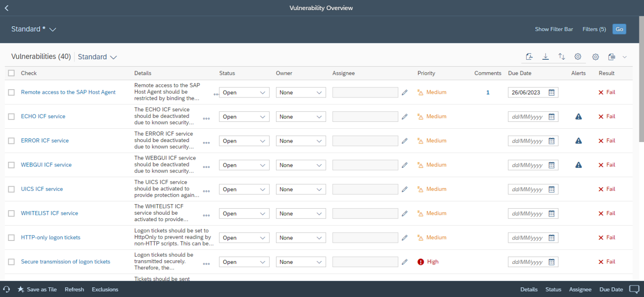This screenshot has height=297, width=644.
Task: Edit the assignee for Remote access vulnerability
Action: pos(404,92)
